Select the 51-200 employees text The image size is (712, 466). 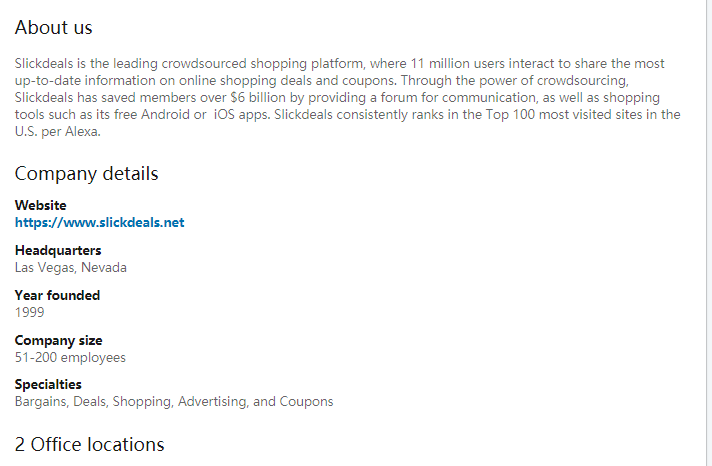[70, 357]
